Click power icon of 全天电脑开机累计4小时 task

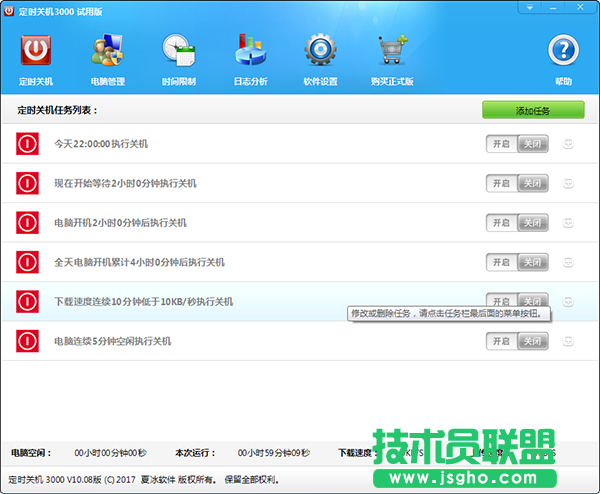[27, 262]
